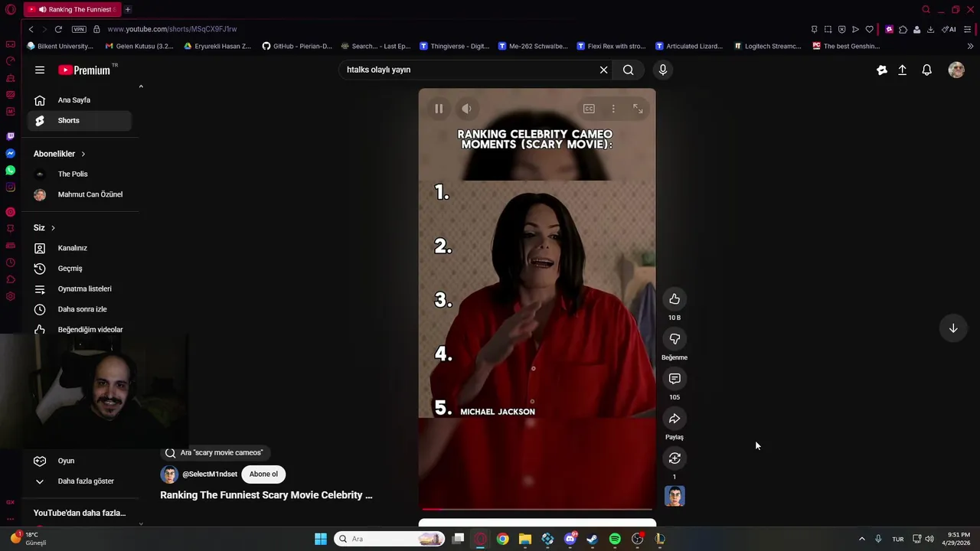Like the Short with thumbs up

point(675,299)
